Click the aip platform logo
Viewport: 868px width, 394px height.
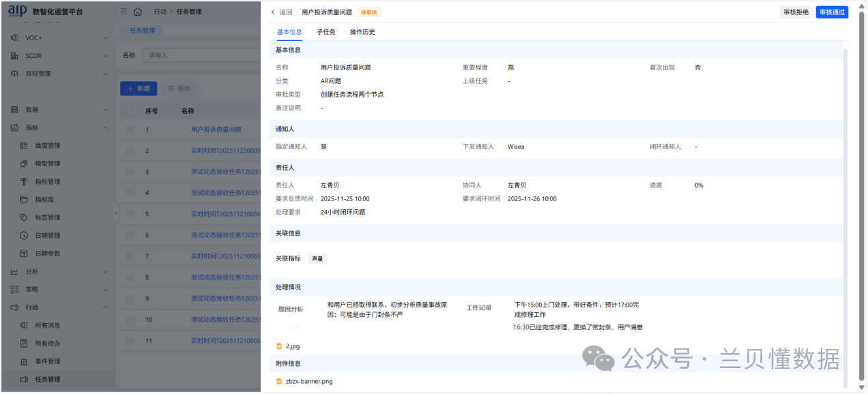pos(17,10)
